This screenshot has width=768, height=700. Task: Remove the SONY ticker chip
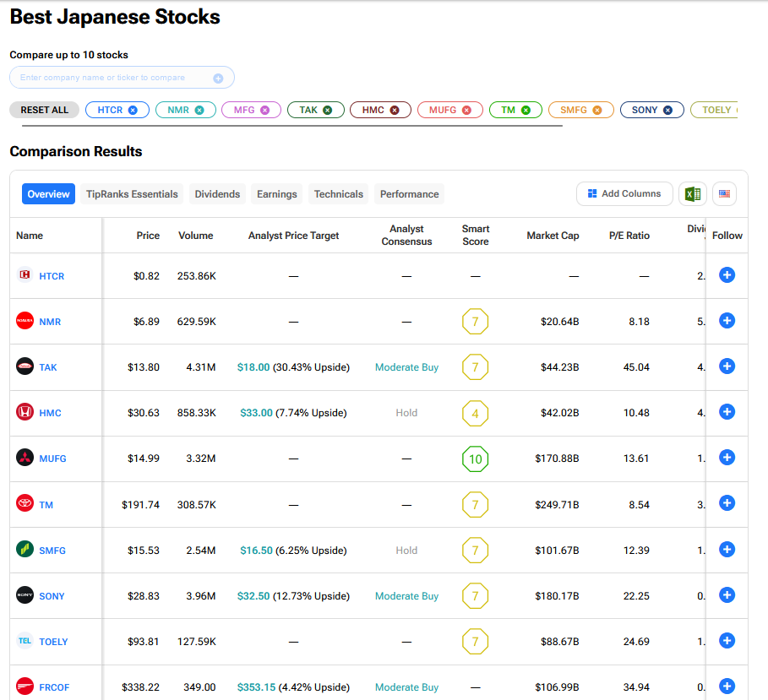[x=667, y=110]
